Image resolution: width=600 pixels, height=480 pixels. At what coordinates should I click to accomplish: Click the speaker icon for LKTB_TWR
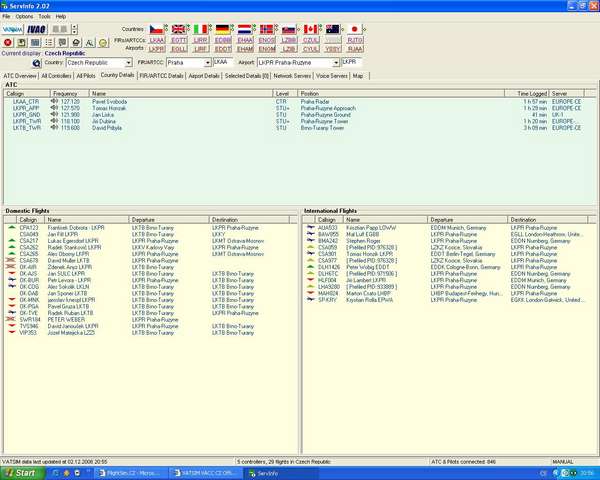click(x=54, y=127)
